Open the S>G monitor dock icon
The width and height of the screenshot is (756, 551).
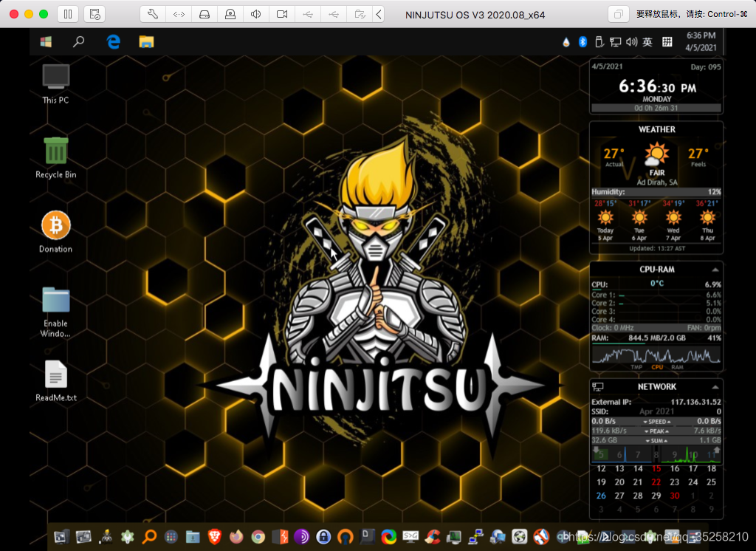[x=410, y=536]
